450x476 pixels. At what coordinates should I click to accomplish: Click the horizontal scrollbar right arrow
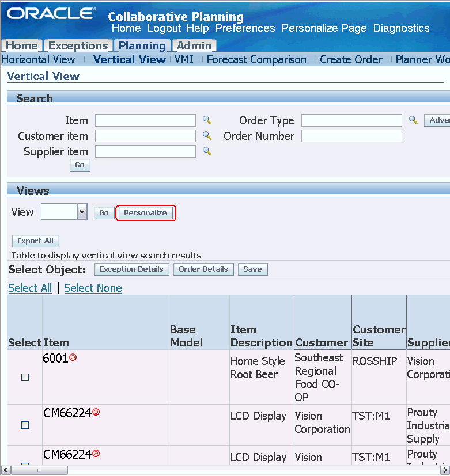pyautogui.click(x=445, y=470)
